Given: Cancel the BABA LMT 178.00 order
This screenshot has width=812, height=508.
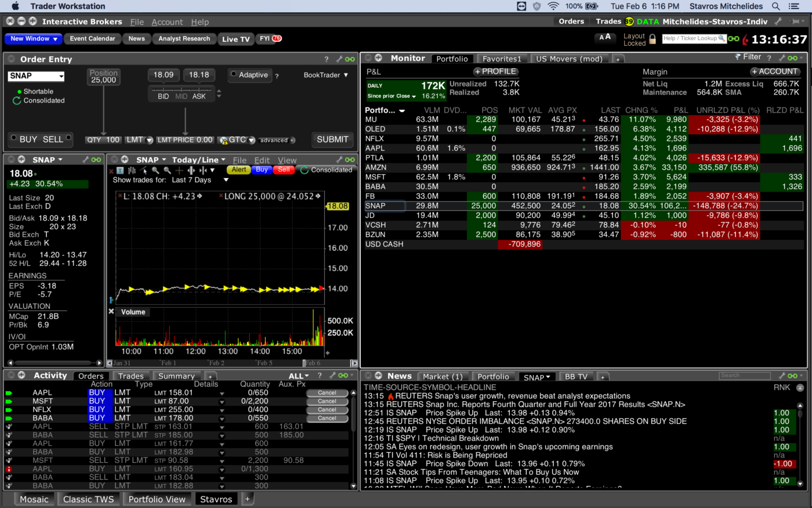Looking at the screenshot, I should point(327,418).
